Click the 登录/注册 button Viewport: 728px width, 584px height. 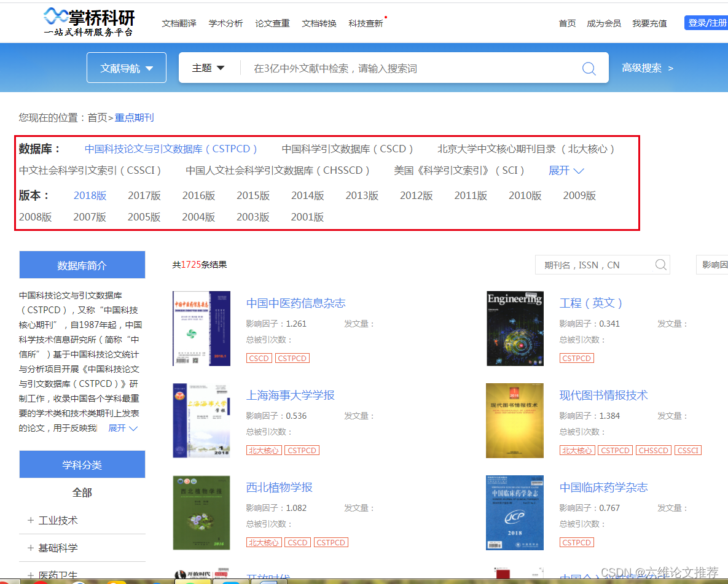coord(706,23)
